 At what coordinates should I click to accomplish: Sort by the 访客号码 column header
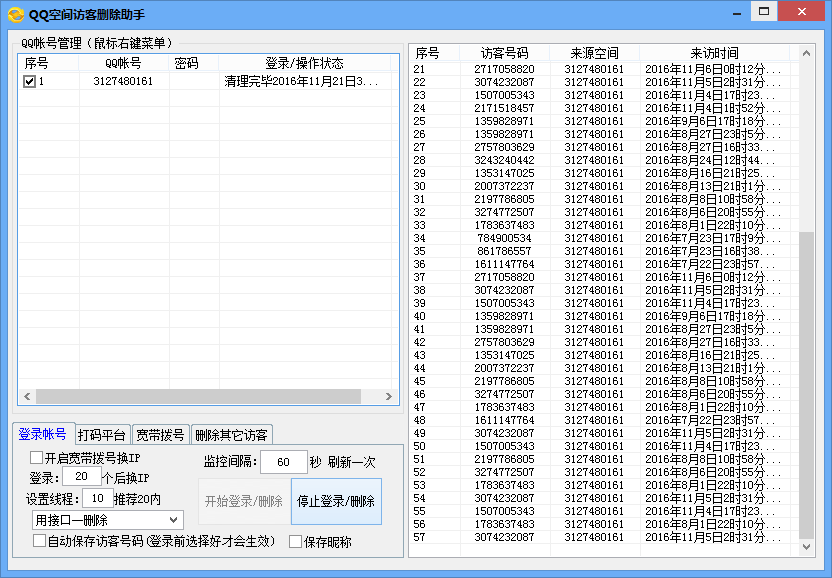pyautogui.click(x=505, y=53)
